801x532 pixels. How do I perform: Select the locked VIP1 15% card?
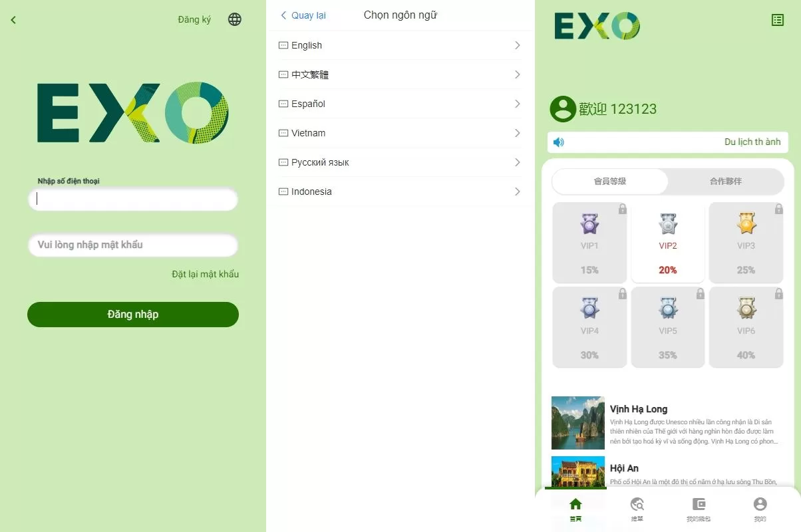[x=589, y=242]
